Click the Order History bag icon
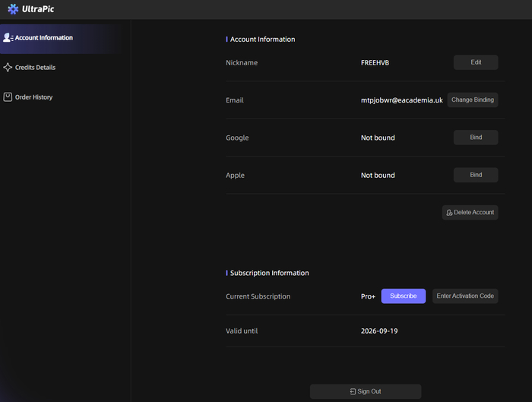This screenshot has height=402, width=532. pos(8,97)
